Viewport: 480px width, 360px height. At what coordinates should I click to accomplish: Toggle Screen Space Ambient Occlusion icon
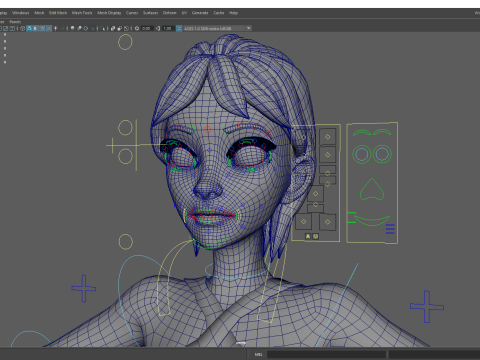72,28
